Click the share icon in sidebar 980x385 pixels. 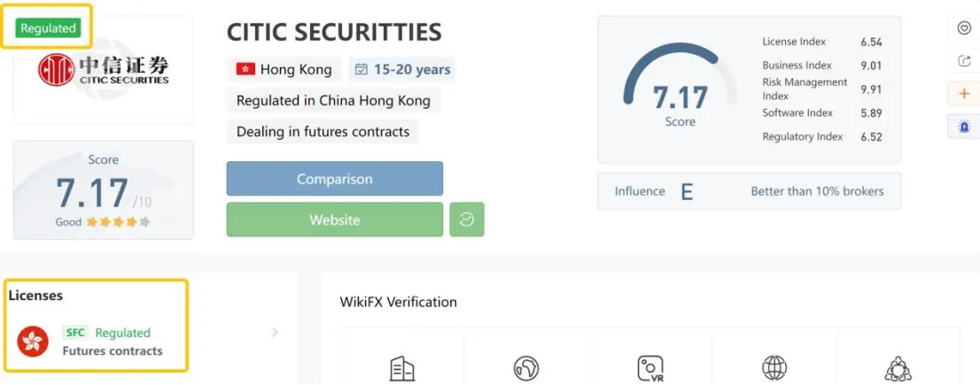[x=963, y=61]
